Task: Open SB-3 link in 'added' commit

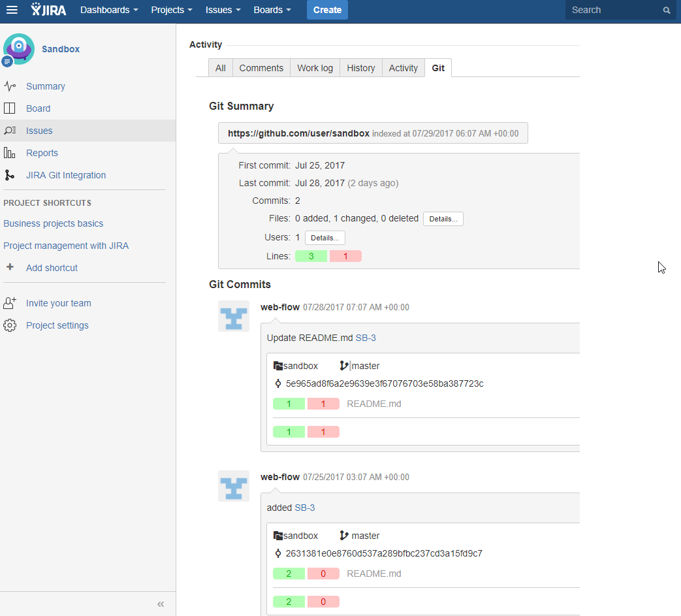Action: click(305, 508)
